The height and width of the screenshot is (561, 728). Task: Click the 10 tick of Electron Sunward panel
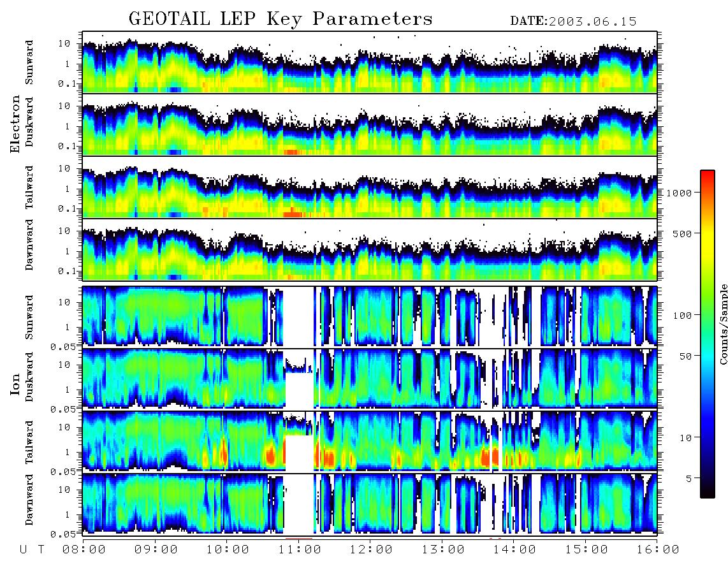tap(64, 43)
